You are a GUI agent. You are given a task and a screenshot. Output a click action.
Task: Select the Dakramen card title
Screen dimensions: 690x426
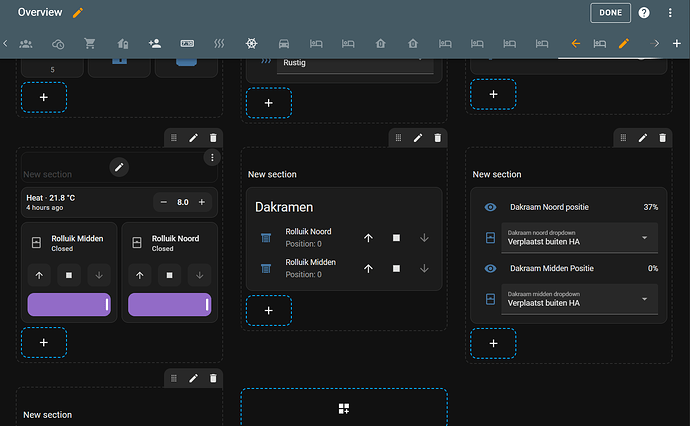coord(284,207)
